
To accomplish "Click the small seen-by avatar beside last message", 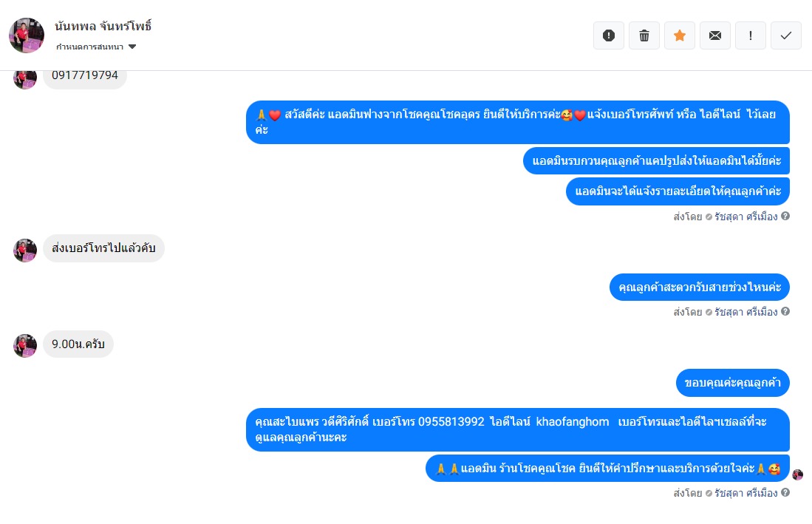I will click(797, 474).
